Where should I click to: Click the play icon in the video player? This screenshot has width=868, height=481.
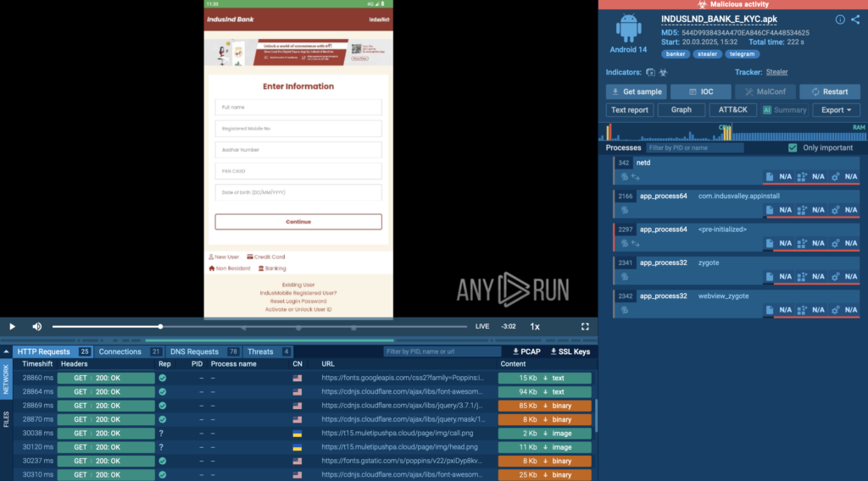(12, 326)
